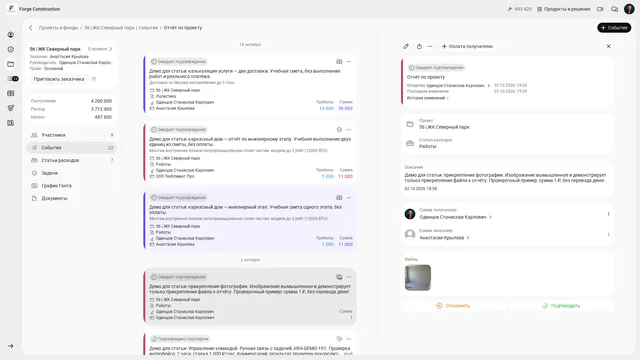Screen dimensions: 640x360
Task: Click the Forge Construction logo
Action: click(11, 9)
